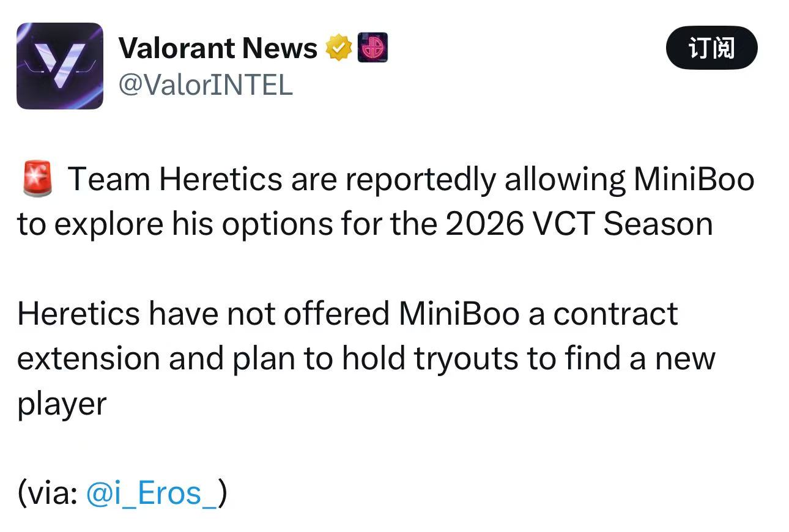789x532 pixels.
Task: Open the @ValorINTEL handle link
Action: tap(206, 84)
